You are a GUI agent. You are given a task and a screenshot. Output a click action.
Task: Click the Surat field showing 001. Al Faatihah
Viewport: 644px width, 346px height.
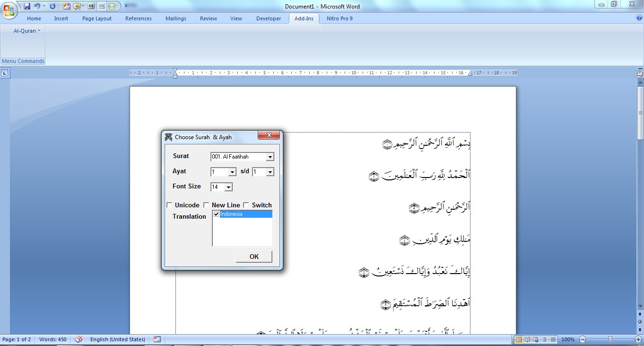[x=239, y=157]
